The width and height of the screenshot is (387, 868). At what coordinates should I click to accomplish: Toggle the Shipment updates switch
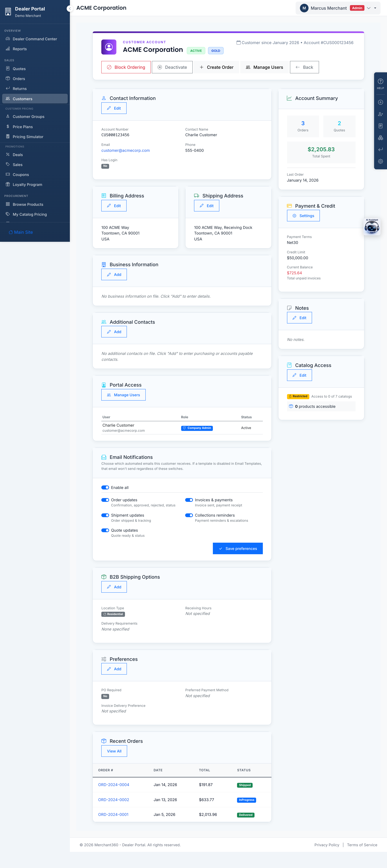coord(105,515)
